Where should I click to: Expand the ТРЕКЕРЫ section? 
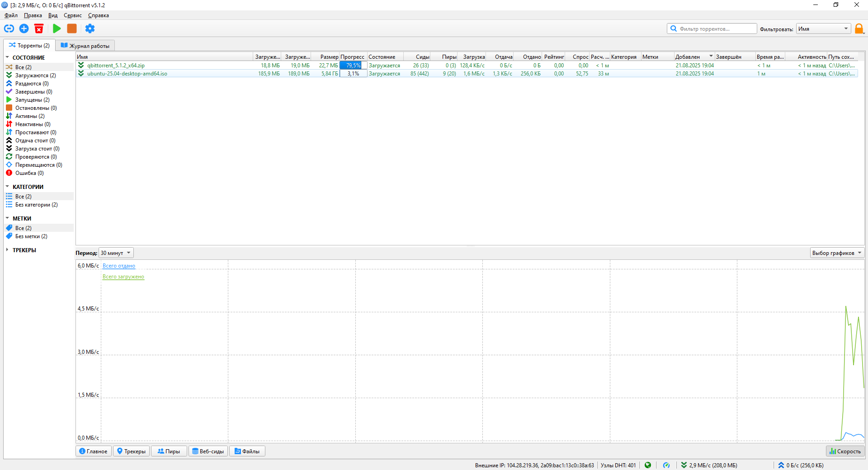7,250
